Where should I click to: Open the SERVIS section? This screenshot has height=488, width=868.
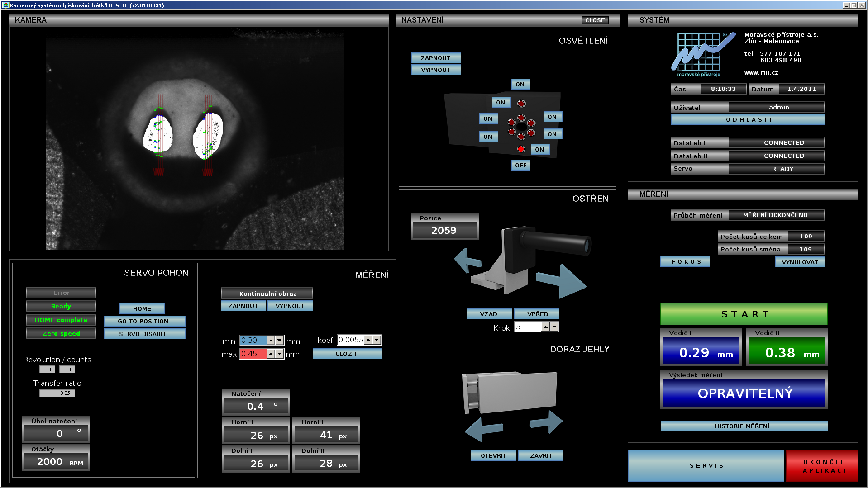[706, 465]
